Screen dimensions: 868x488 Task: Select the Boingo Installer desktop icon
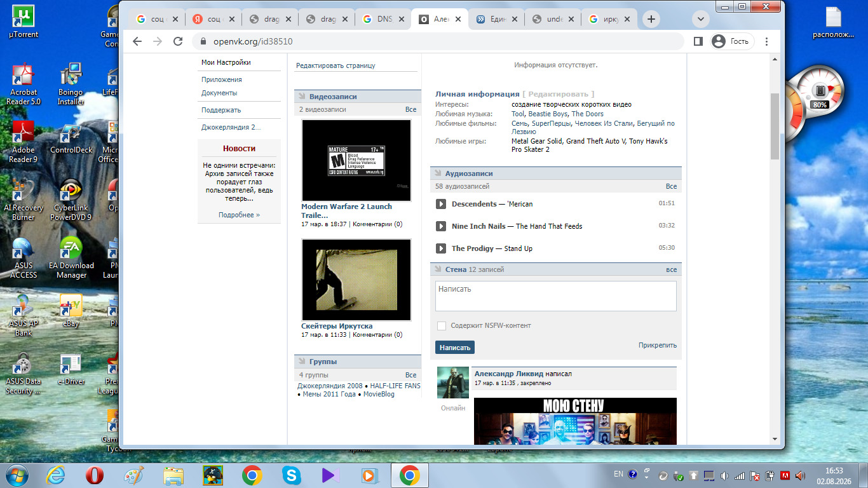click(71, 84)
